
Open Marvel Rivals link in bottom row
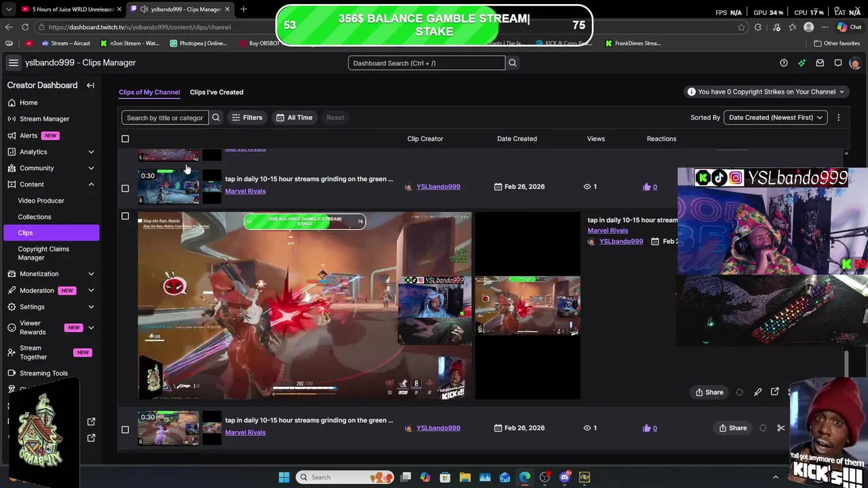click(245, 432)
